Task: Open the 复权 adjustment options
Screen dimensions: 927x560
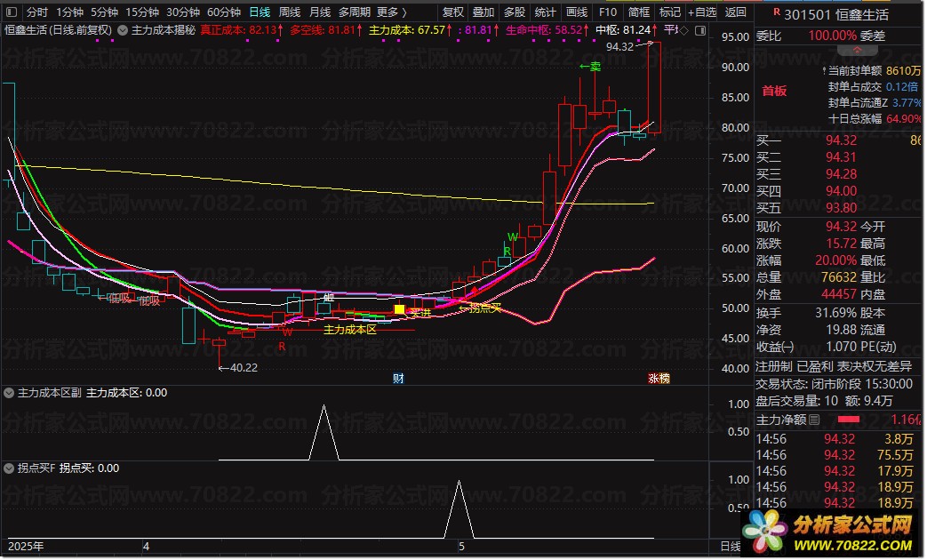Action: click(453, 12)
